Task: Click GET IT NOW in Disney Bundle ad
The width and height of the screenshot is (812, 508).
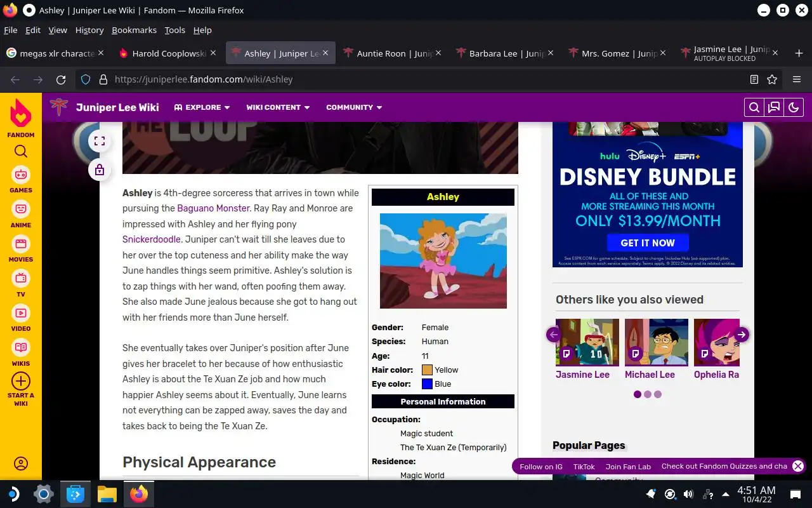Action: pyautogui.click(x=648, y=243)
